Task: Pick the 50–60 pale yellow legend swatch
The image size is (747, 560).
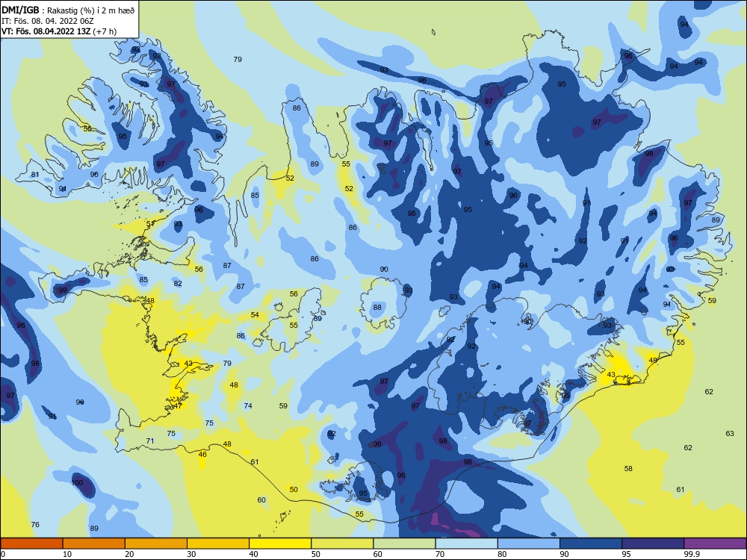Action: (342, 544)
